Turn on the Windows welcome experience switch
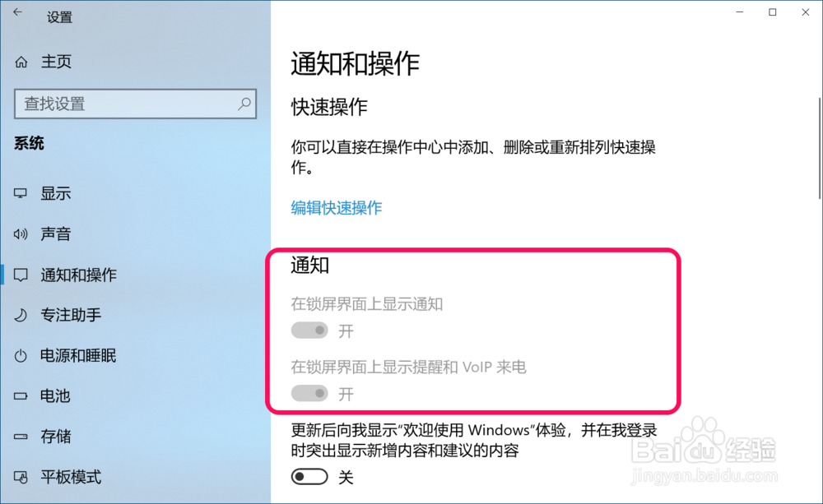This screenshot has height=504, width=823. (x=309, y=476)
